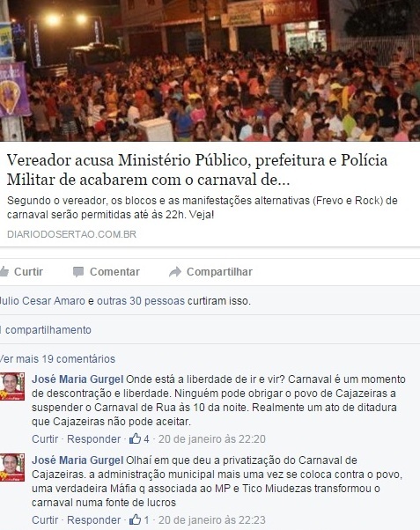Open the carnival crowd article photo
Viewport: 420px width, 530px height.
tap(210, 70)
